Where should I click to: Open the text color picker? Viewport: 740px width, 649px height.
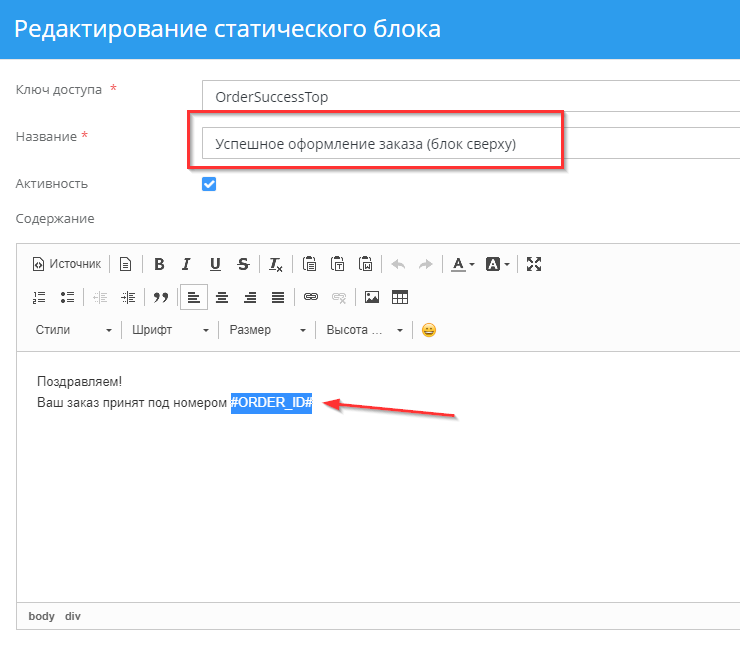461,264
